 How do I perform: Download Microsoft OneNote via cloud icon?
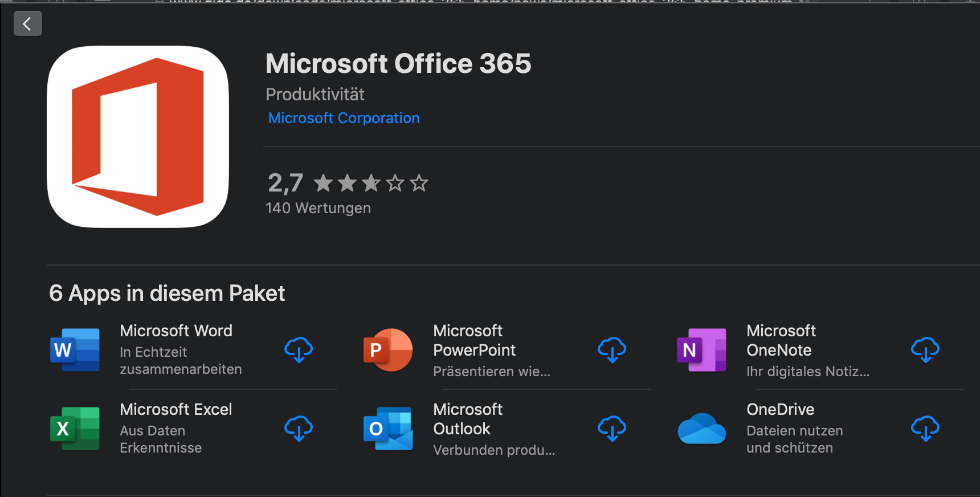click(925, 349)
